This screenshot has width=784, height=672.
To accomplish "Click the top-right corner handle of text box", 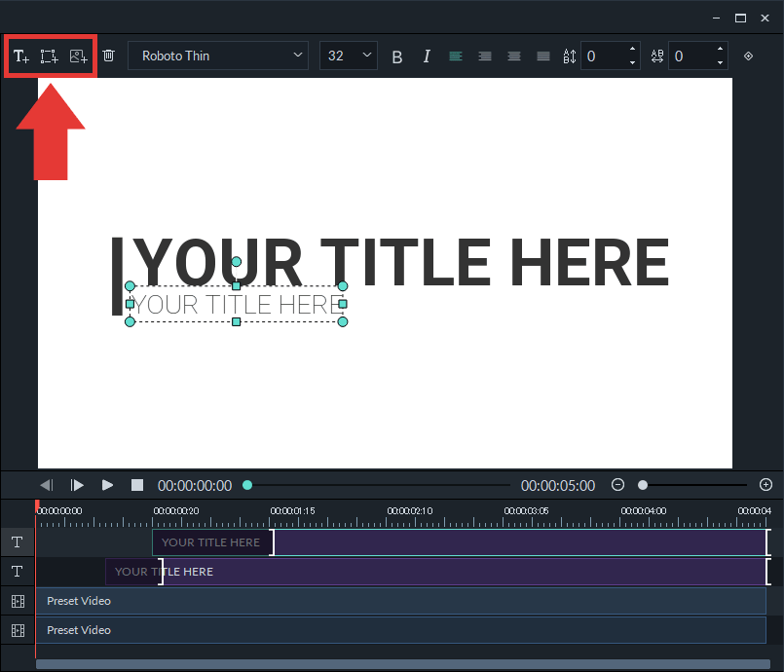I will (343, 286).
